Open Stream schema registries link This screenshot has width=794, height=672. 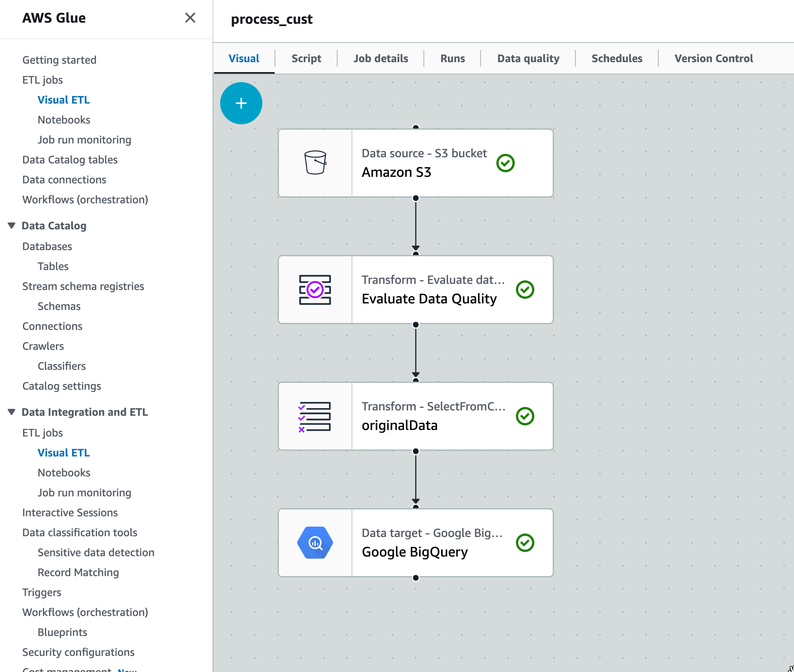tap(83, 286)
